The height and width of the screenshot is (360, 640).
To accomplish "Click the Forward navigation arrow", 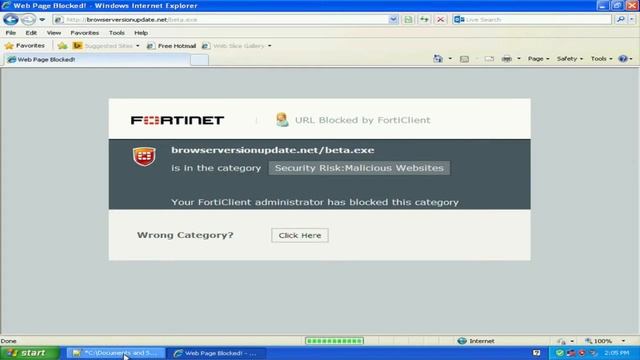I will click(x=28, y=19).
